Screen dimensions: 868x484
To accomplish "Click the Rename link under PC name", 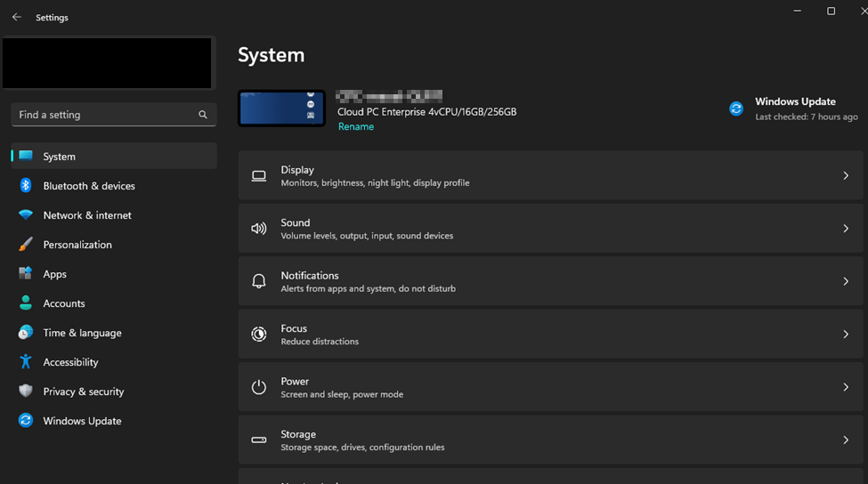I will click(x=356, y=126).
